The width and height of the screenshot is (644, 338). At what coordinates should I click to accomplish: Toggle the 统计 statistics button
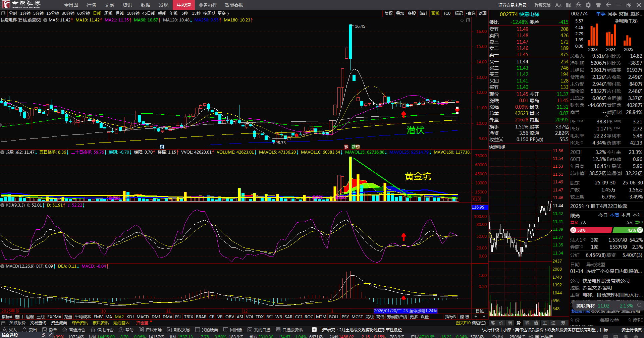[424, 13]
